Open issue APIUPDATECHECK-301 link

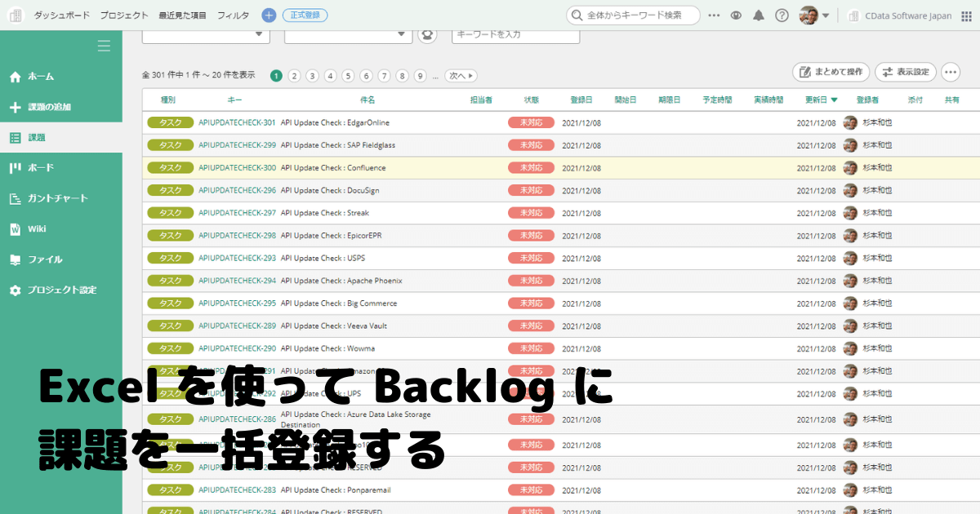(237, 122)
